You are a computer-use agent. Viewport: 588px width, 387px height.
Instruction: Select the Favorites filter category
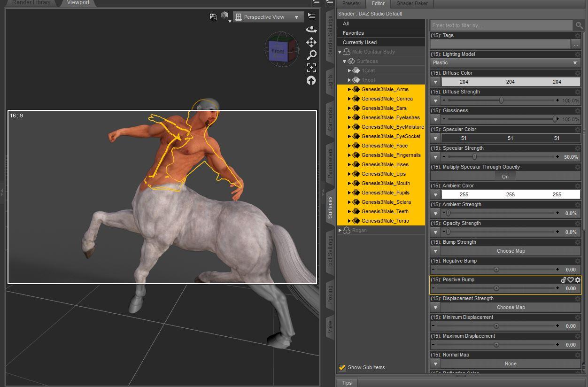[381, 33]
